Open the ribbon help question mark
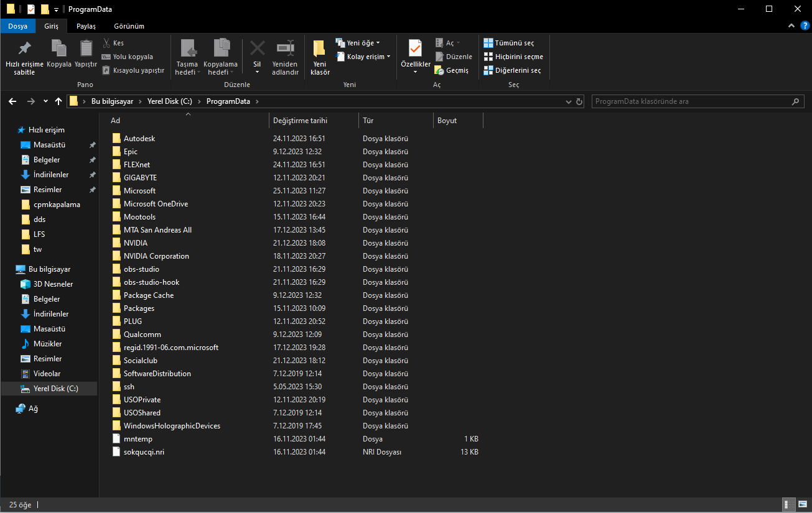This screenshot has height=513, width=812. click(805, 25)
